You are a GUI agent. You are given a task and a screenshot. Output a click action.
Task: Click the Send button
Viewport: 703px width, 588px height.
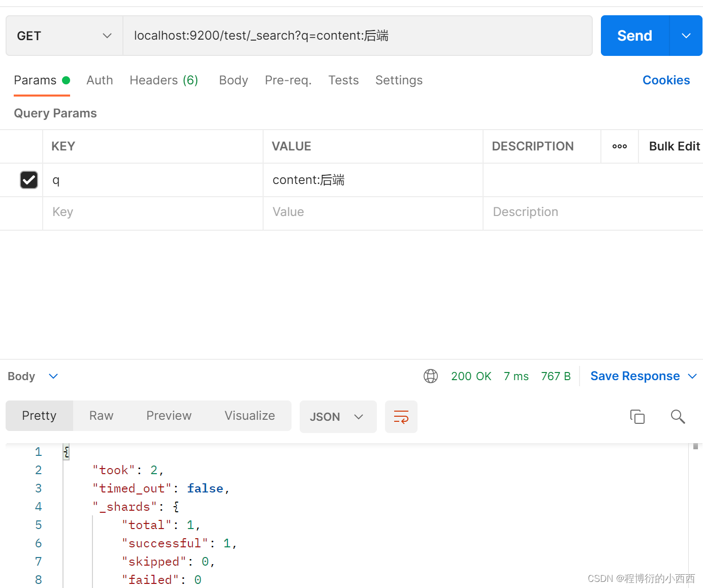pos(635,36)
